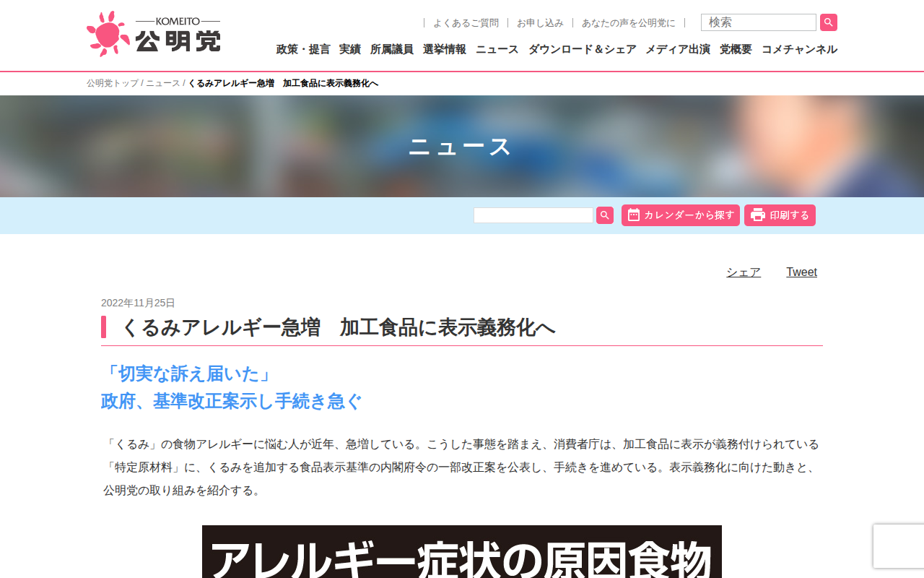Open the コメチャンネル menu
The width and height of the screenshot is (924, 578).
pos(799,49)
